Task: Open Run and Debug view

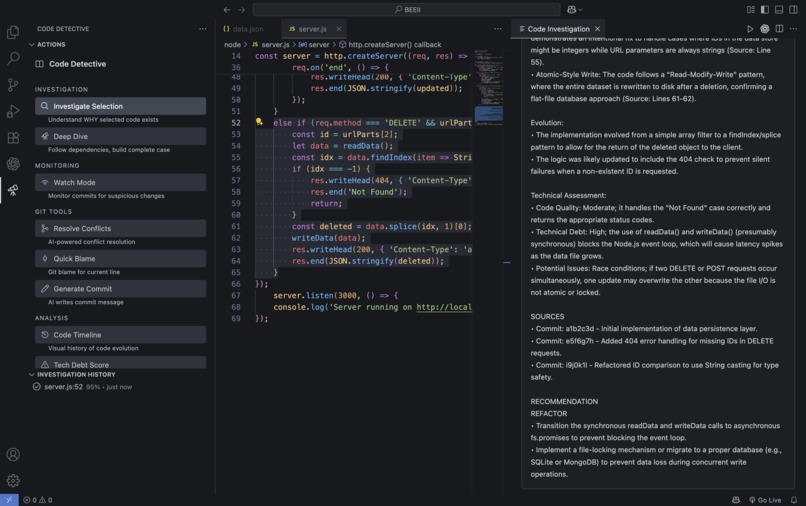Action: tap(13, 111)
